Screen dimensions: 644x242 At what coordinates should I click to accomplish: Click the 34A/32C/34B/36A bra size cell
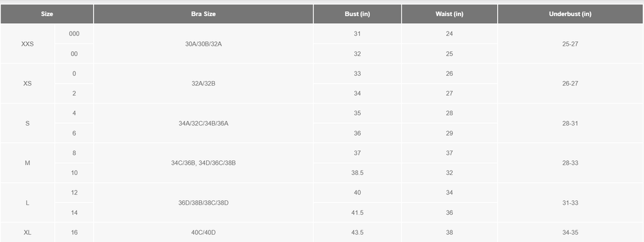(x=204, y=123)
